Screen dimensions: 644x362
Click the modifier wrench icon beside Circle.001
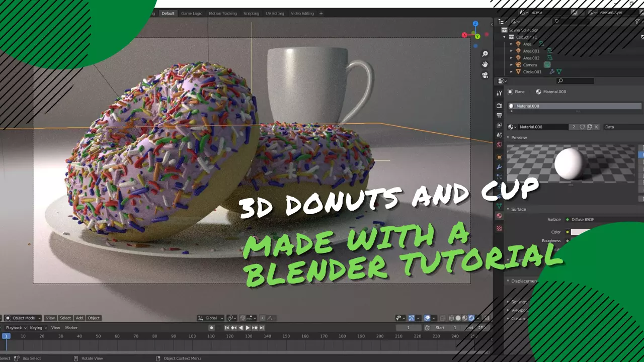click(552, 72)
